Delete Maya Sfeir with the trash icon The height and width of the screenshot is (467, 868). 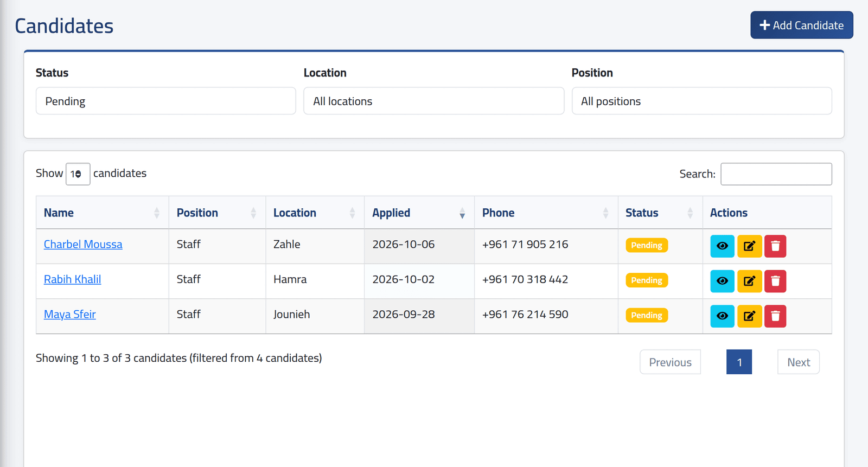click(775, 316)
